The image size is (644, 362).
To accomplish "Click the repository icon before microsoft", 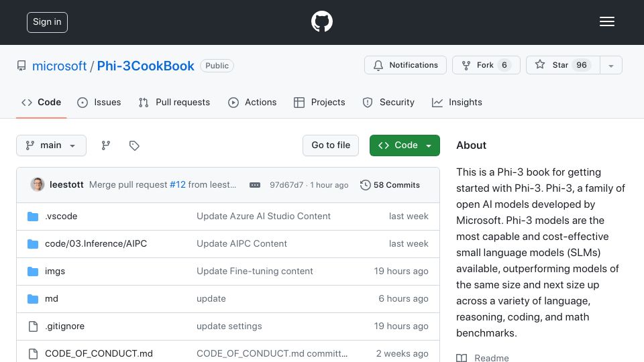I will (x=21, y=66).
